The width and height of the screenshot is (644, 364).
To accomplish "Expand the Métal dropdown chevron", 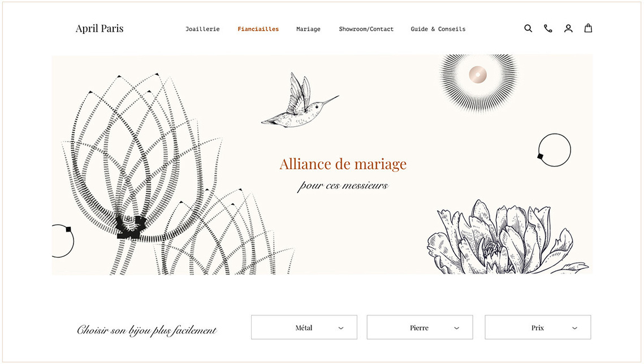I will coord(341,328).
